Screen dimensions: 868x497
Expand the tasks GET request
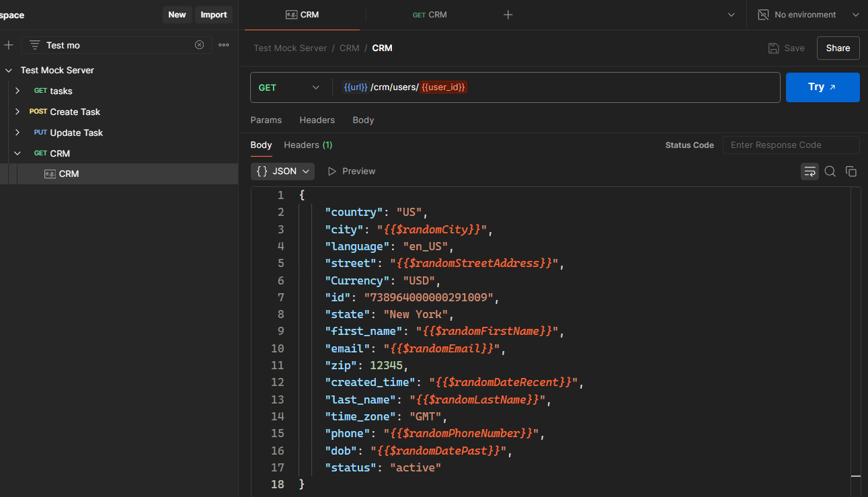click(17, 91)
